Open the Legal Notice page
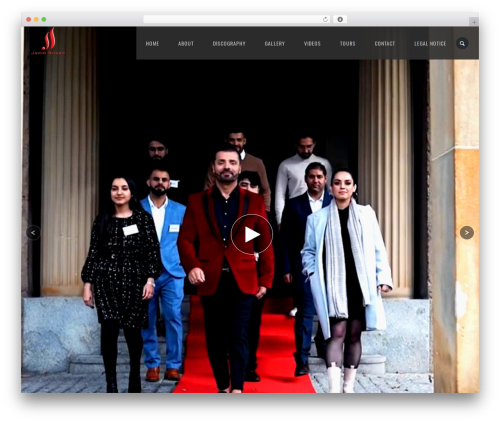 [x=430, y=44]
